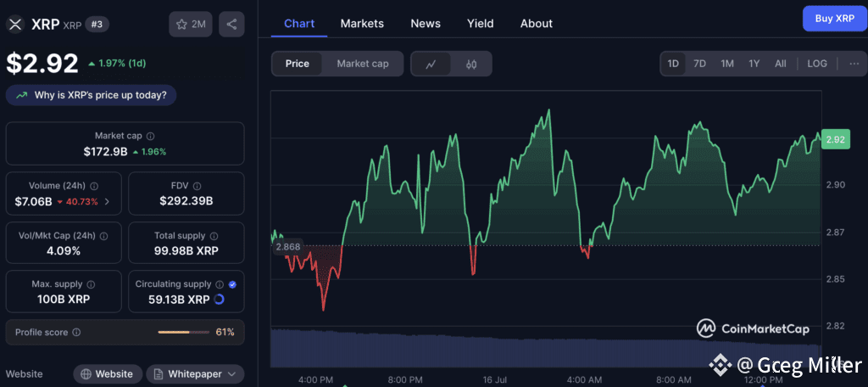Click the trend icon beside price question

(21, 95)
